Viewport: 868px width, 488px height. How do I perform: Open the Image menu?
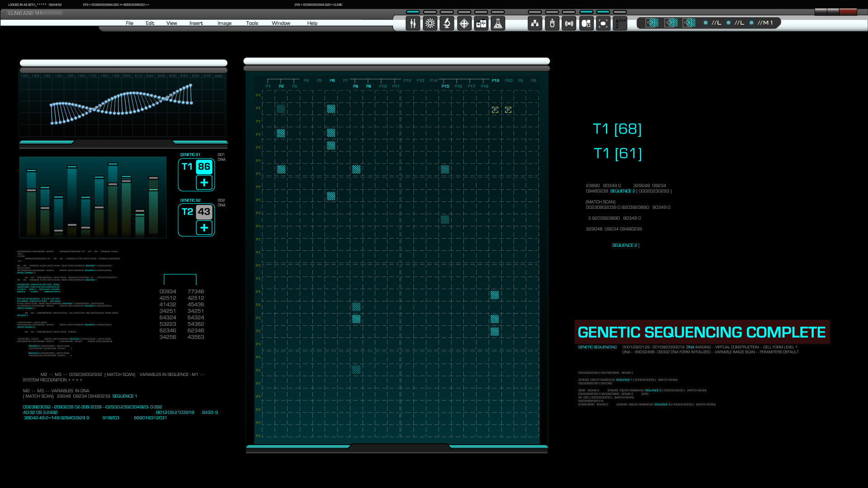(x=224, y=23)
